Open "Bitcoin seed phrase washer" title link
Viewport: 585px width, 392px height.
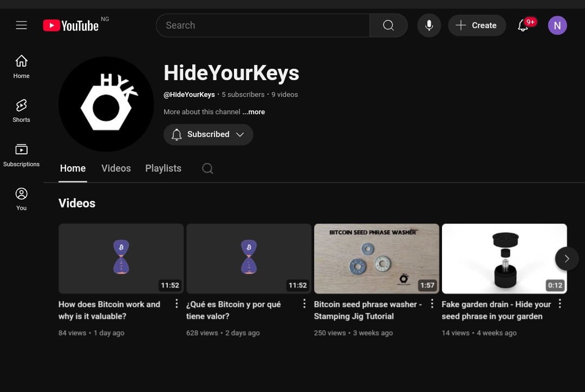pyautogui.click(x=368, y=310)
